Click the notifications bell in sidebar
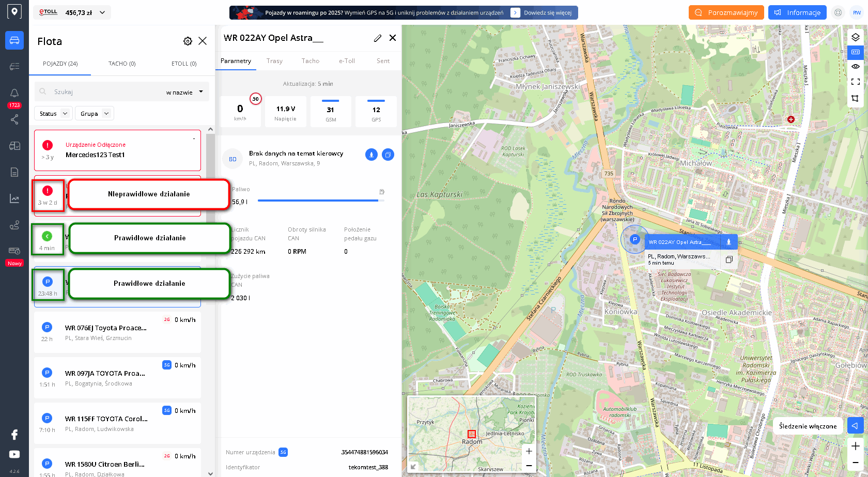 click(x=14, y=93)
